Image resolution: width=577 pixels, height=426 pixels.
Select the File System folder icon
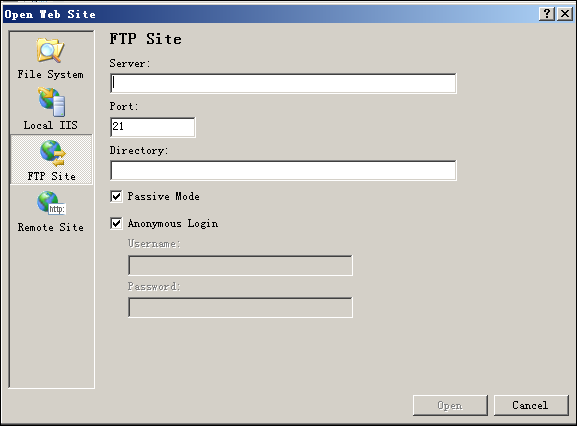pos(50,50)
